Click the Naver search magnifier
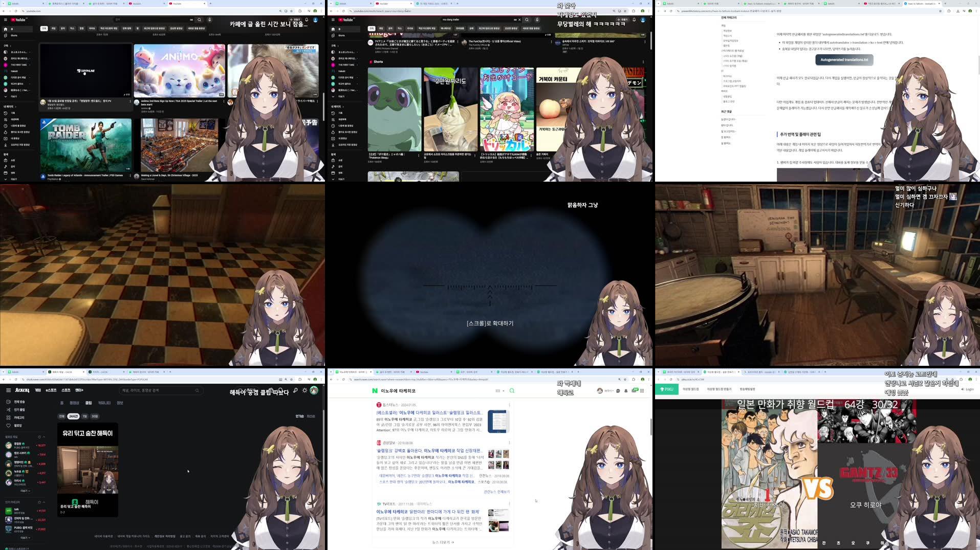 pos(512,391)
